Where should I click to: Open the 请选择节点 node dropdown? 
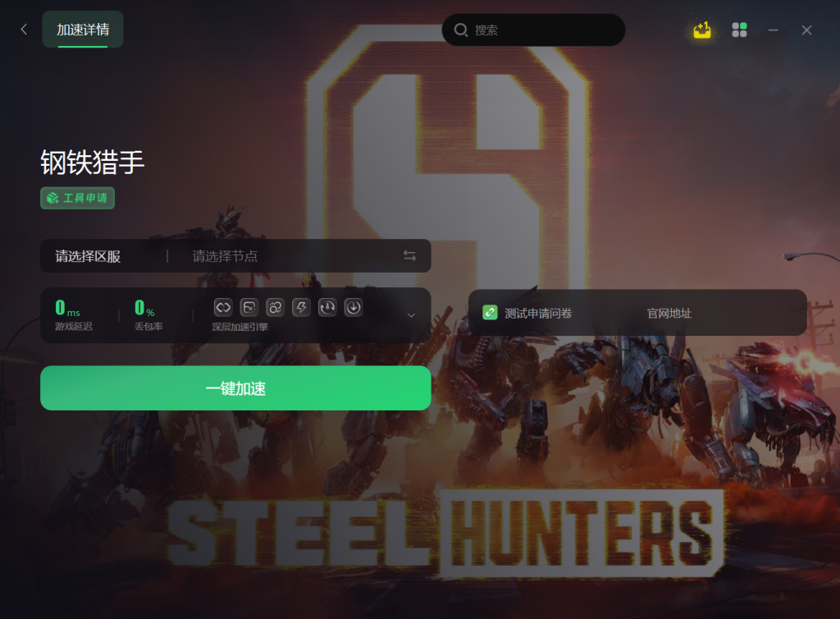[x=225, y=256]
